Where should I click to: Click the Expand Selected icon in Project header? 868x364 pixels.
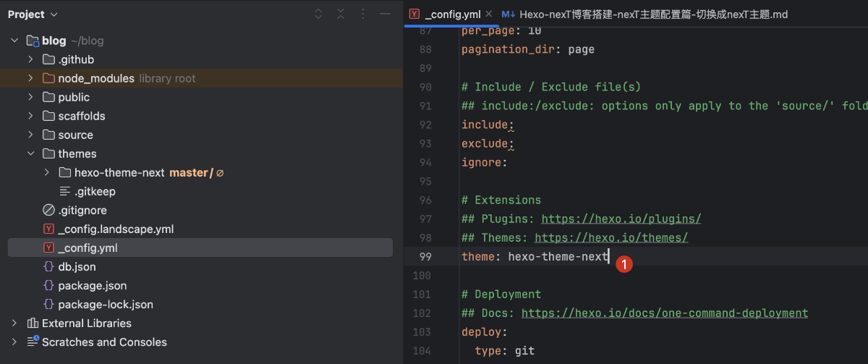tap(319, 14)
